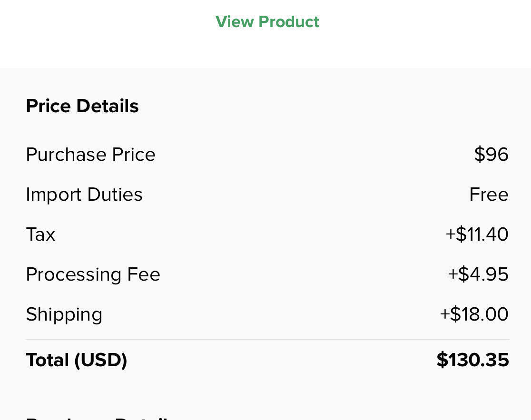Click the $130.35 total amount
Screen dimensions: 531x420
point(472,360)
